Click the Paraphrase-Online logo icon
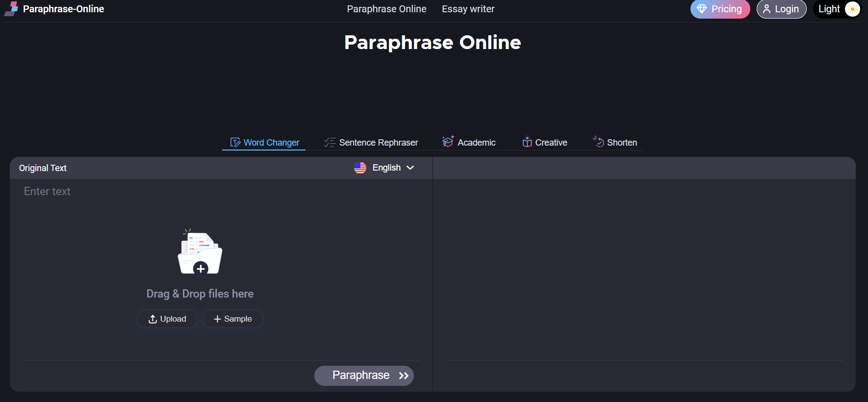868x402 pixels. click(x=11, y=9)
